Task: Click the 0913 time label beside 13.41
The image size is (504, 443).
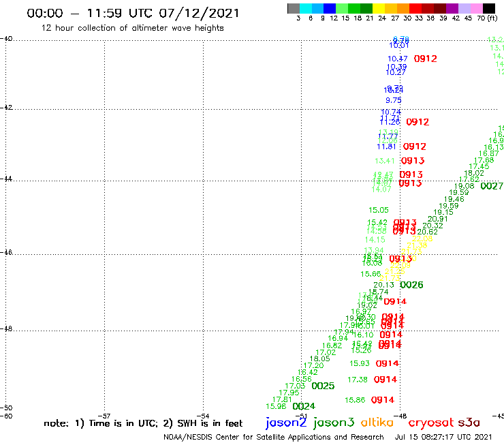Action: click(x=413, y=161)
